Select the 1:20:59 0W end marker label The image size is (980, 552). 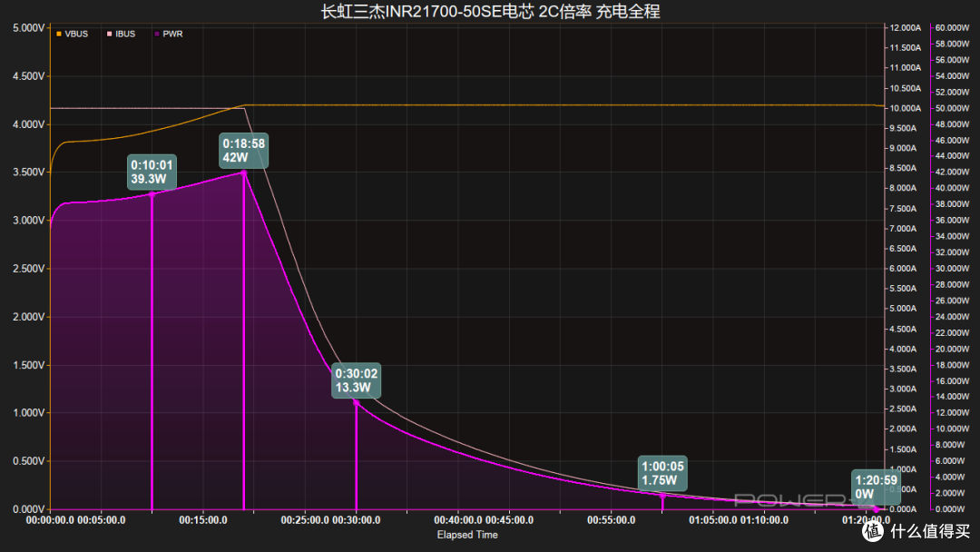click(x=877, y=487)
